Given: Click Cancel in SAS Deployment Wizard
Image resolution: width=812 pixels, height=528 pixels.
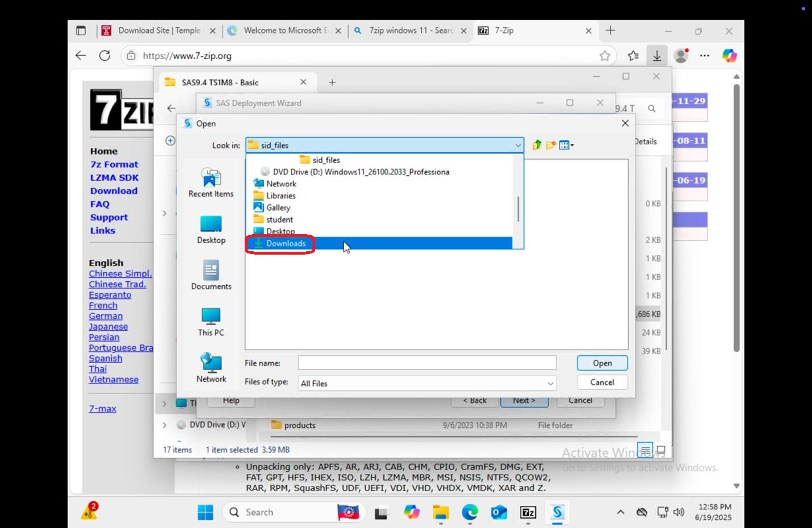Looking at the screenshot, I should pyautogui.click(x=580, y=401).
